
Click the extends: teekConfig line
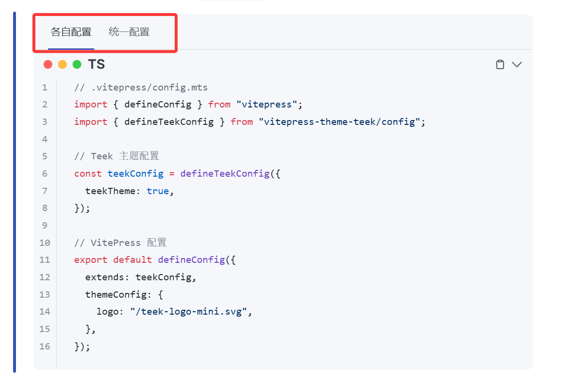140,277
